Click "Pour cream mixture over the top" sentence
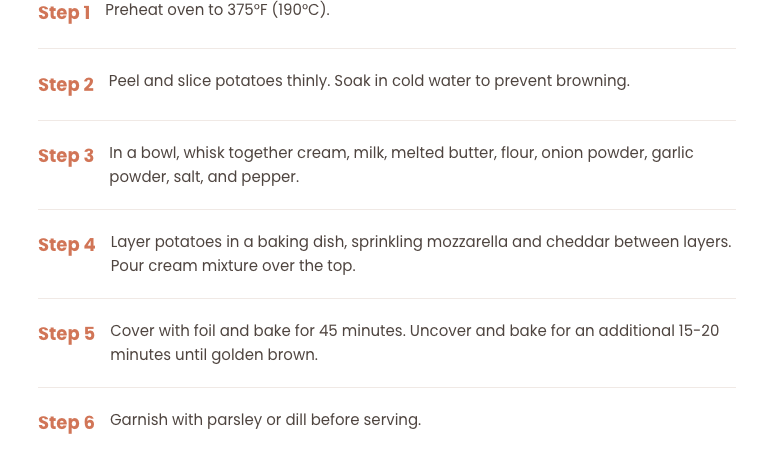 coord(233,266)
